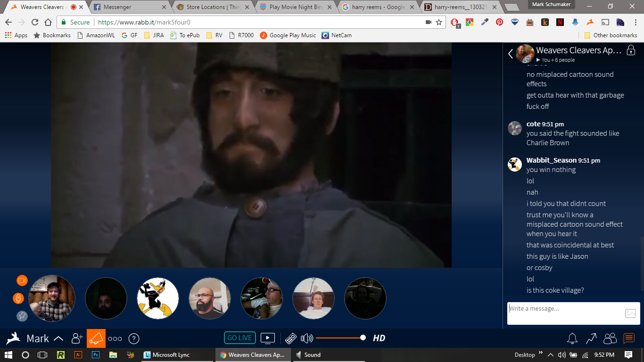Click the browser home button
This screenshot has width=644, height=362.
coord(48,22)
